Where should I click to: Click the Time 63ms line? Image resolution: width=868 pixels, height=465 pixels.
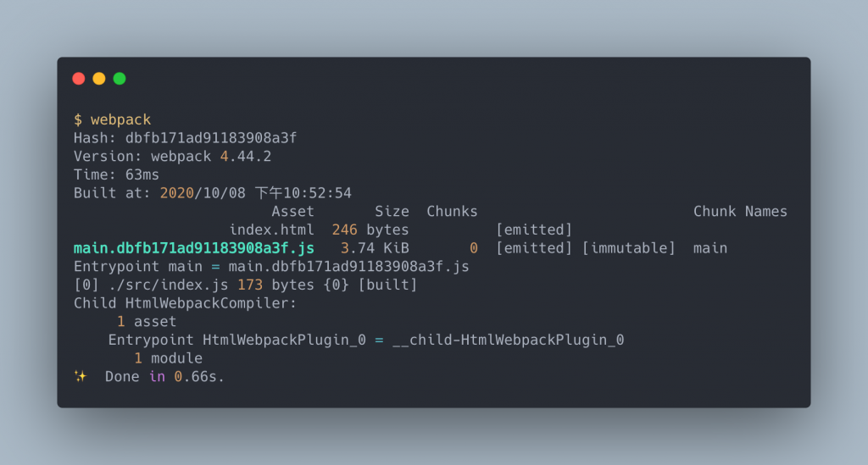pyautogui.click(x=116, y=174)
